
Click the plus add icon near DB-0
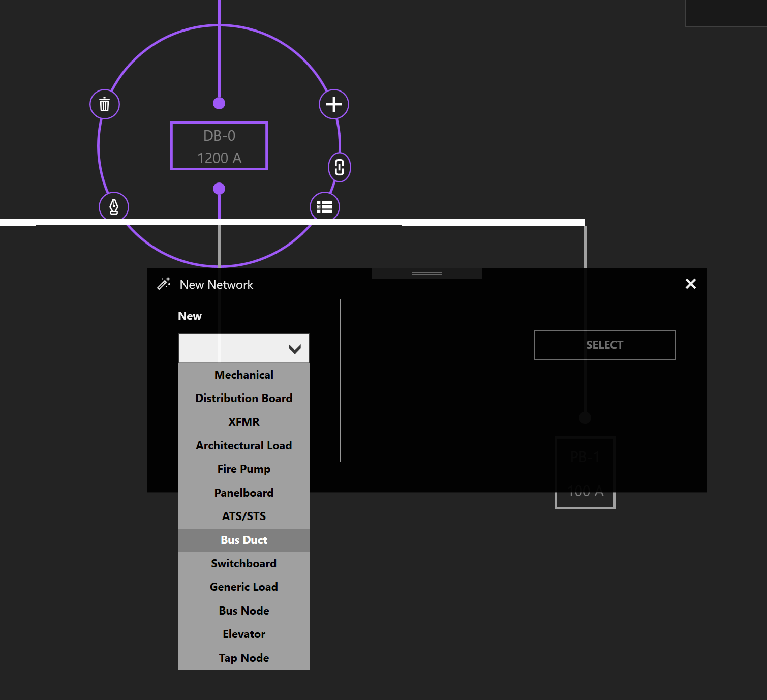tap(333, 104)
